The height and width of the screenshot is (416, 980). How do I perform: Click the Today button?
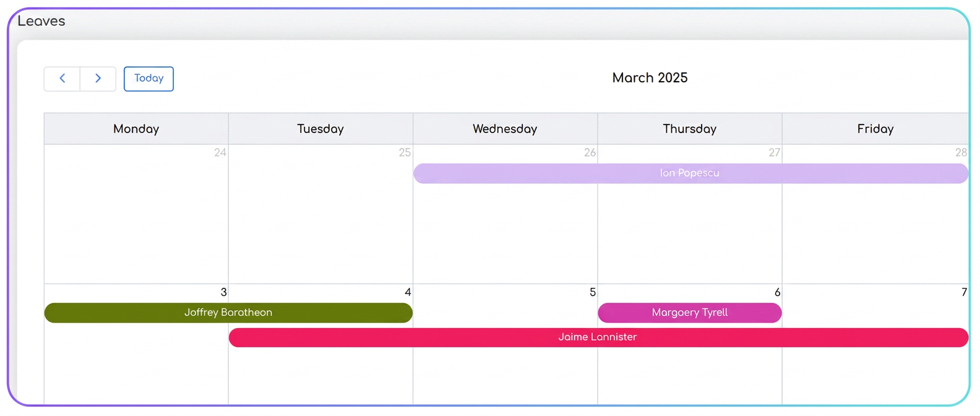click(x=148, y=79)
